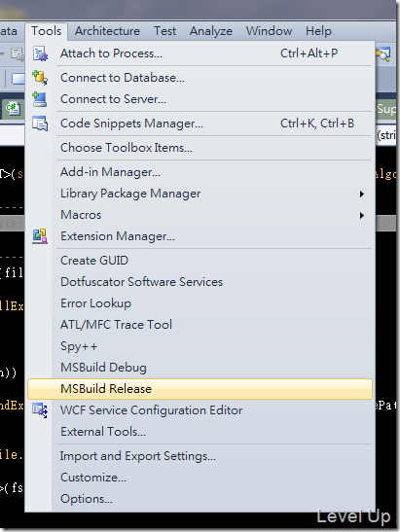Open the Architecture menu

pyautogui.click(x=107, y=31)
